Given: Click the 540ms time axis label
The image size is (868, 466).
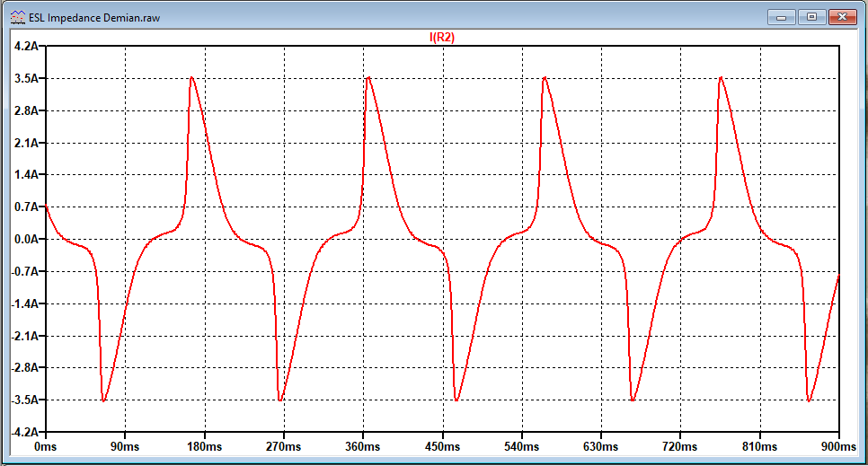Looking at the screenshot, I should pos(521,446).
